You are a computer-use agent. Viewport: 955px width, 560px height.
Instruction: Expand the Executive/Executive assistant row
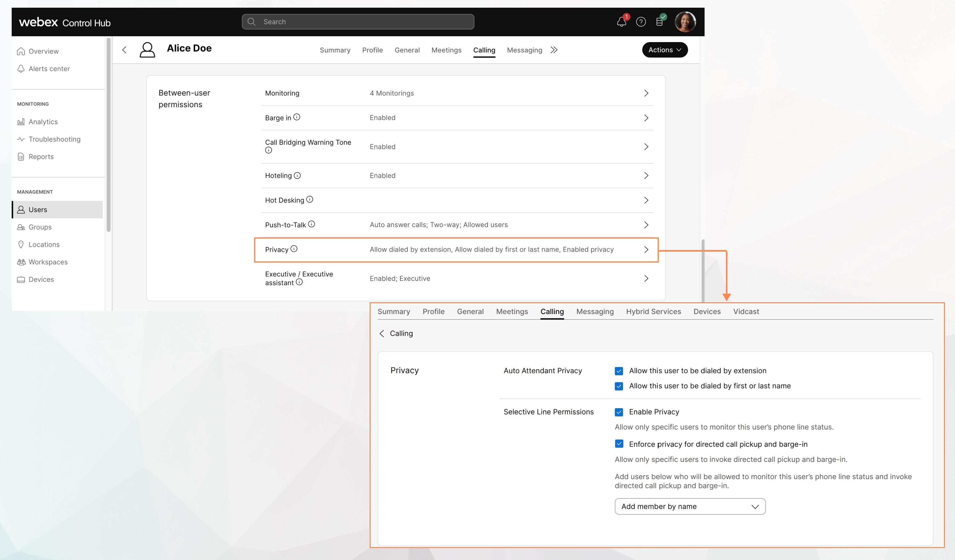[x=646, y=278]
